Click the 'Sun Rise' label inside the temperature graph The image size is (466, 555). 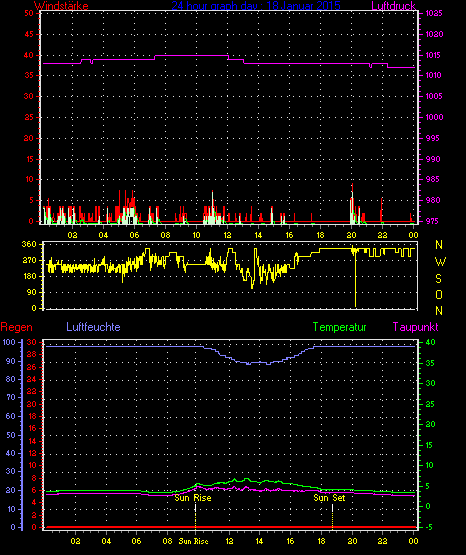(193, 498)
